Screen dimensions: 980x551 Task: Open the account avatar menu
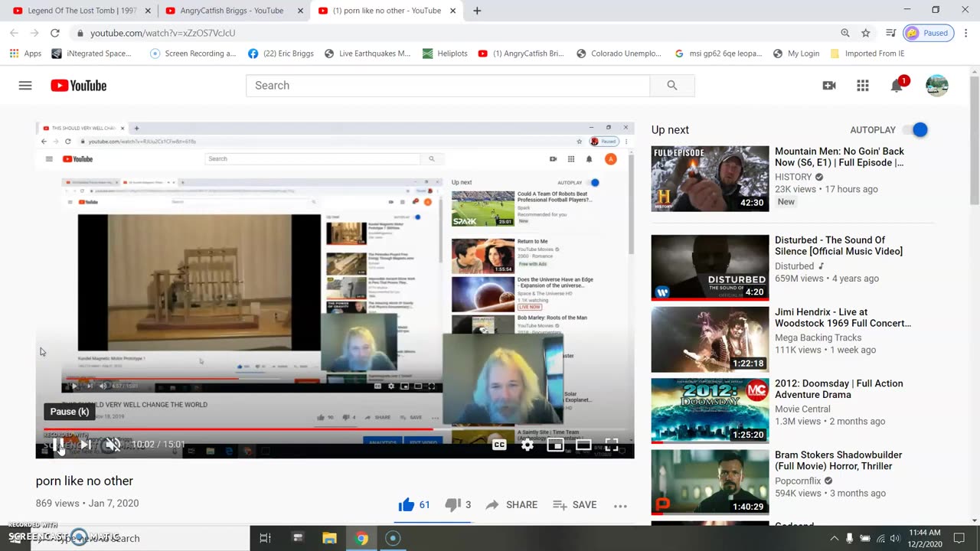937,86
